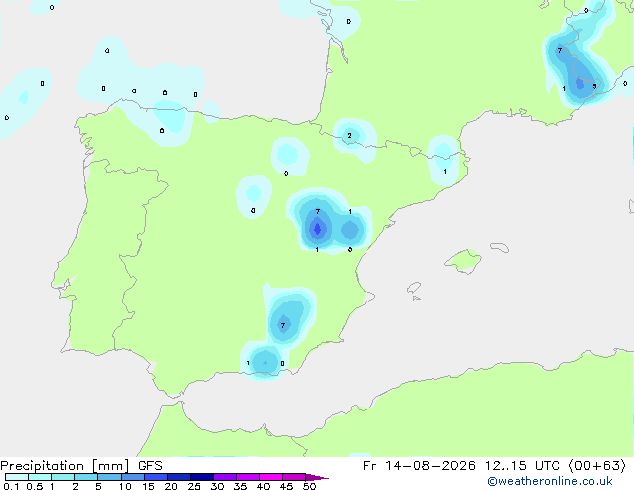Open the weatheronline.co.uk copyright link

(550, 481)
